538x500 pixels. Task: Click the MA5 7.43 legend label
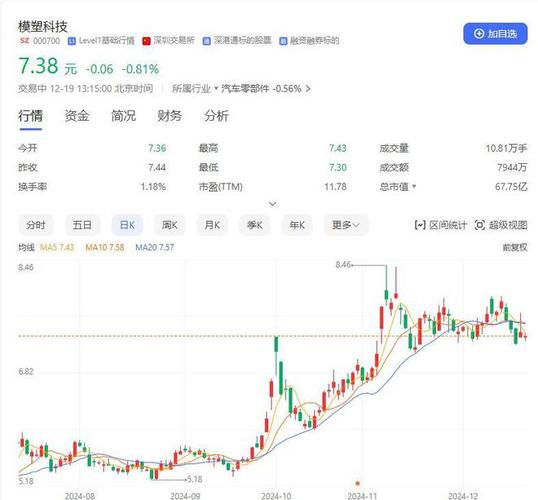click(x=57, y=247)
